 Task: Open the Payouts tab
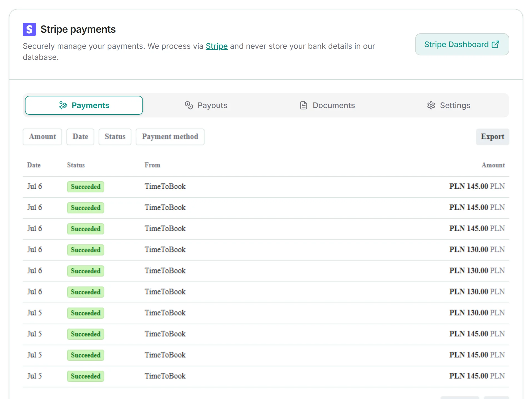206,105
